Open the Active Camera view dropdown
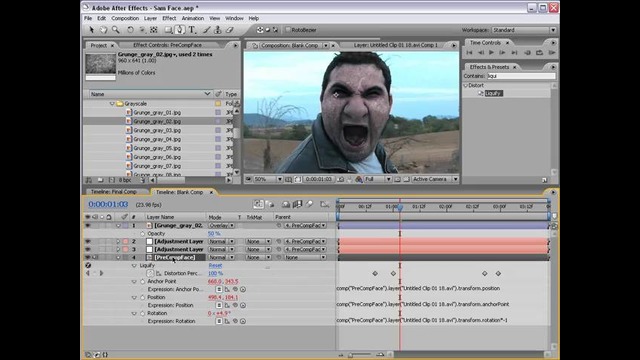Viewport: 640px width, 360px height. tap(435, 179)
